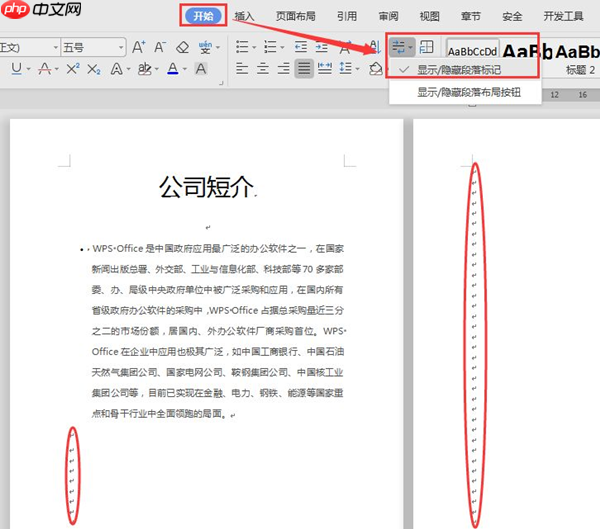Apply the AaBbCcDd normal style
600x529 pixels.
click(473, 50)
